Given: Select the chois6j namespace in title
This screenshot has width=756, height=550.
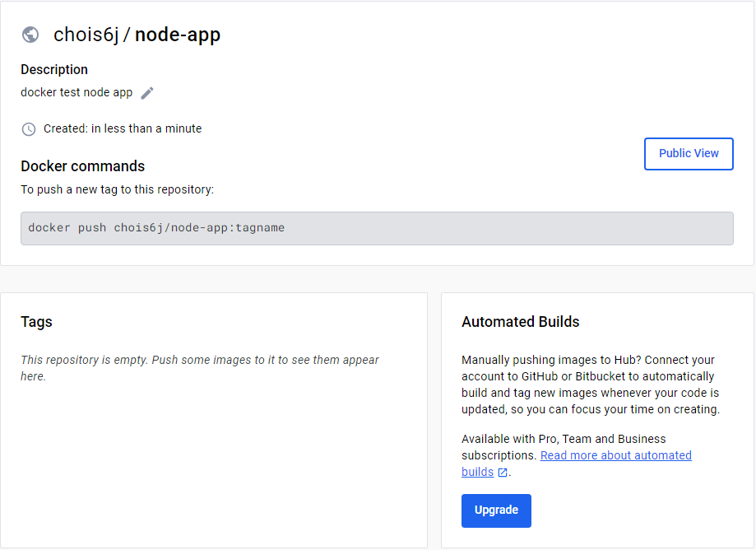Looking at the screenshot, I should pyautogui.click(x=86, y=35).
